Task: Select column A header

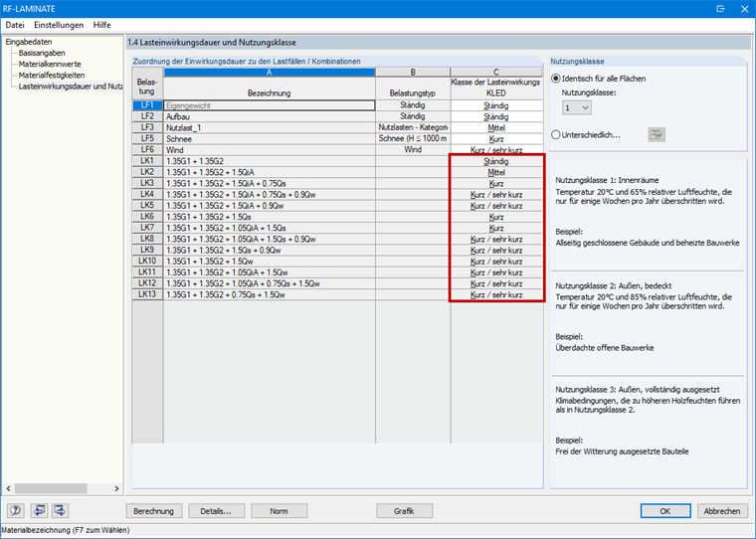Action: [269, 73]
